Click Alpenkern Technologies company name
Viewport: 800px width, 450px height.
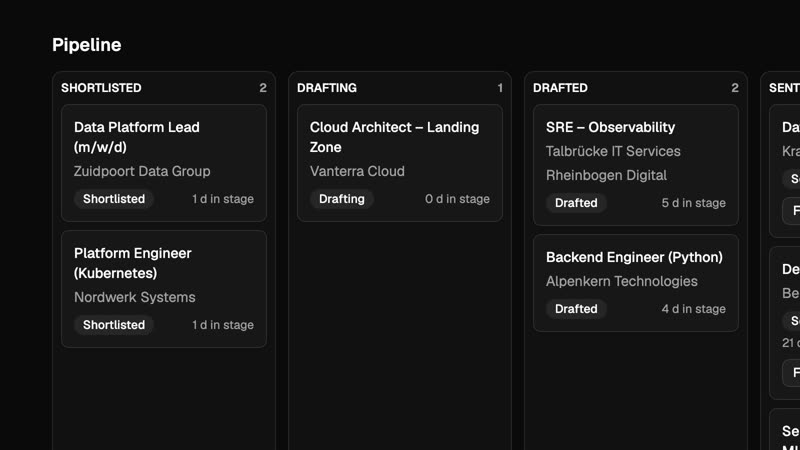tap(621, 282)
